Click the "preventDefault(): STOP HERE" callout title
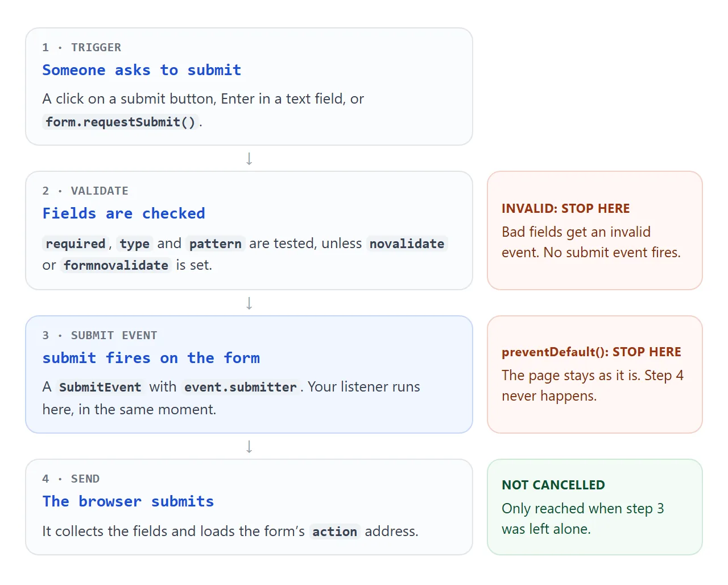 [591, 352]
